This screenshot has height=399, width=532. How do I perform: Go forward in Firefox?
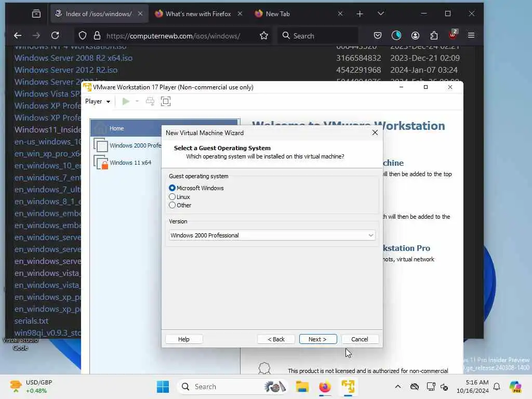point(36,36)
